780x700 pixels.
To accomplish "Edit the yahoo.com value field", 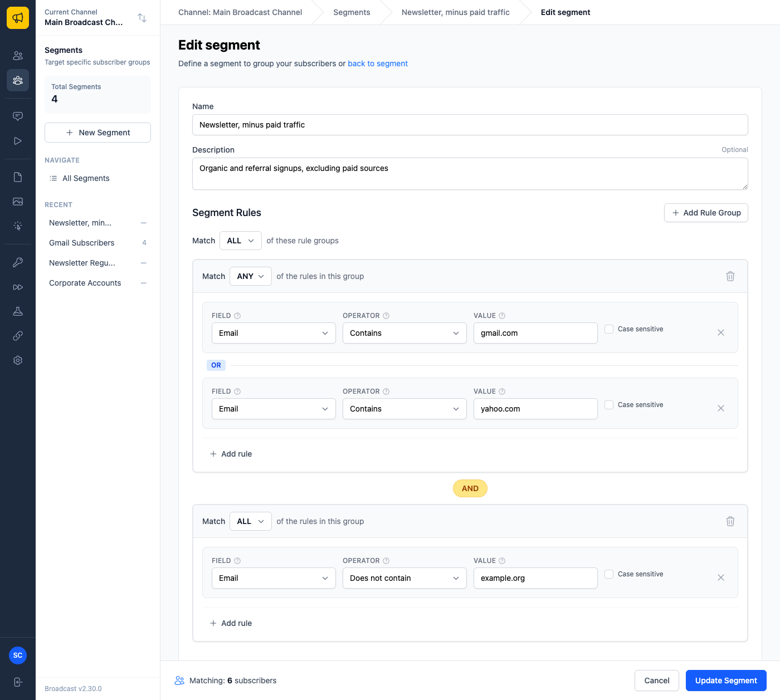I will 535,409.
